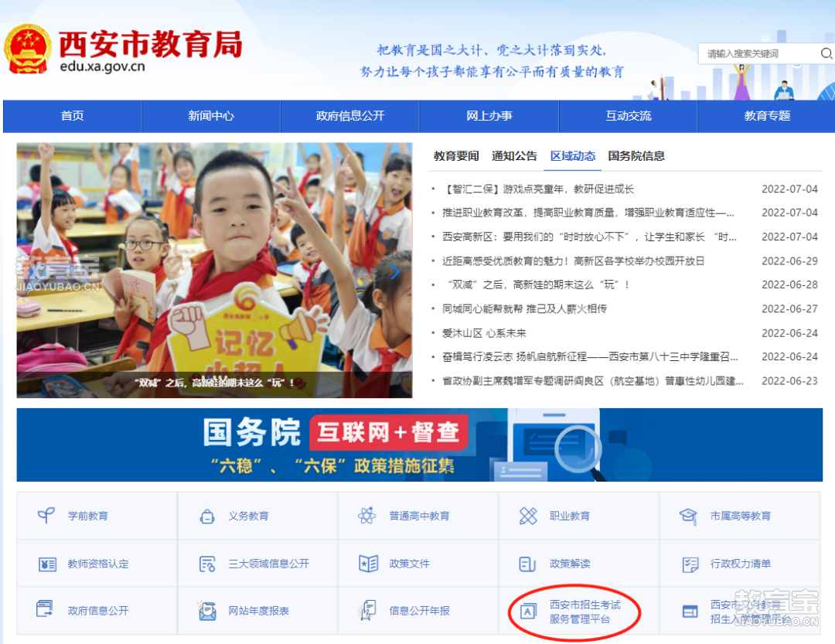Click the 行政权力清单 link text
The image size is (835, 644).
pos(741,564)
